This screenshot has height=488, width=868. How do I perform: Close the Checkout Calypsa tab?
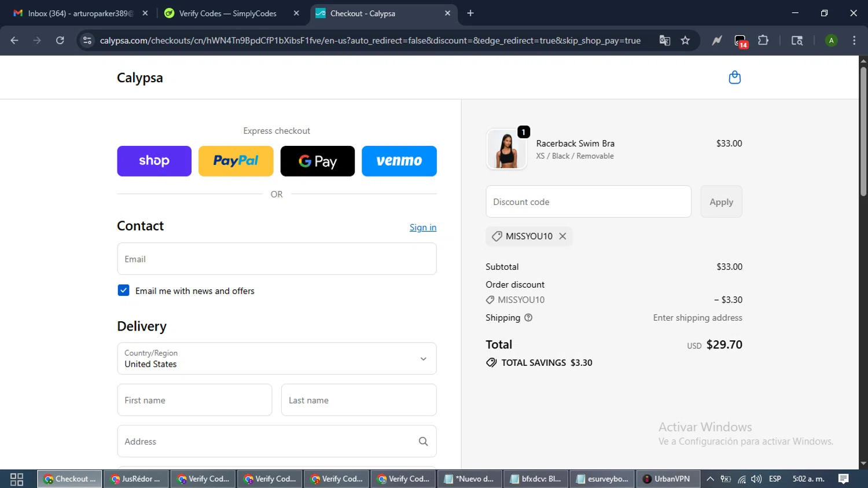[x=447, y=13]
